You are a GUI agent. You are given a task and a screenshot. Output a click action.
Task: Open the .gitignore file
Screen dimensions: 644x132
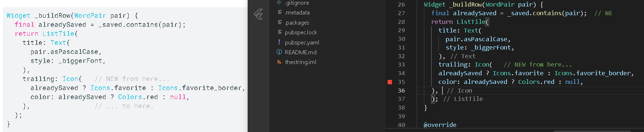[297, 3]
